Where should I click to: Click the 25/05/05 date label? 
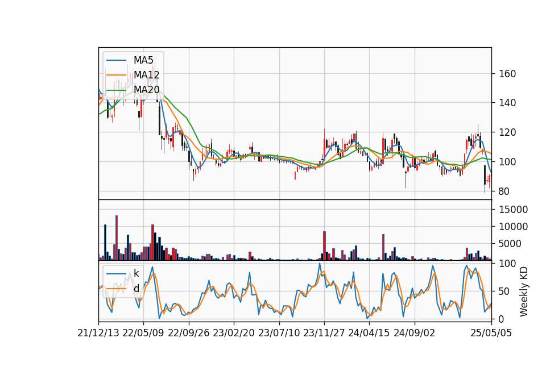click(491, 333)
